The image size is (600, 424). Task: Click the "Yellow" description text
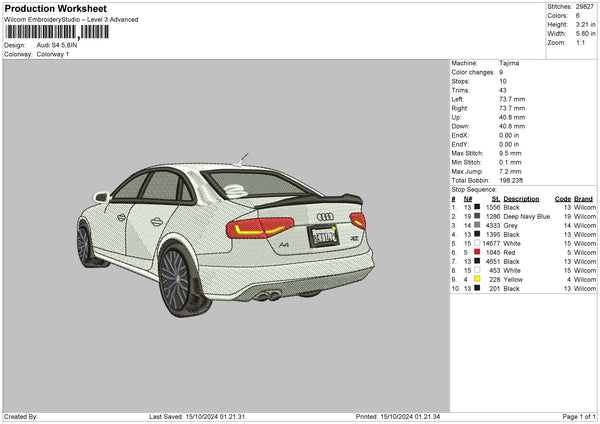pyautogui.click(x=513, y=280)
